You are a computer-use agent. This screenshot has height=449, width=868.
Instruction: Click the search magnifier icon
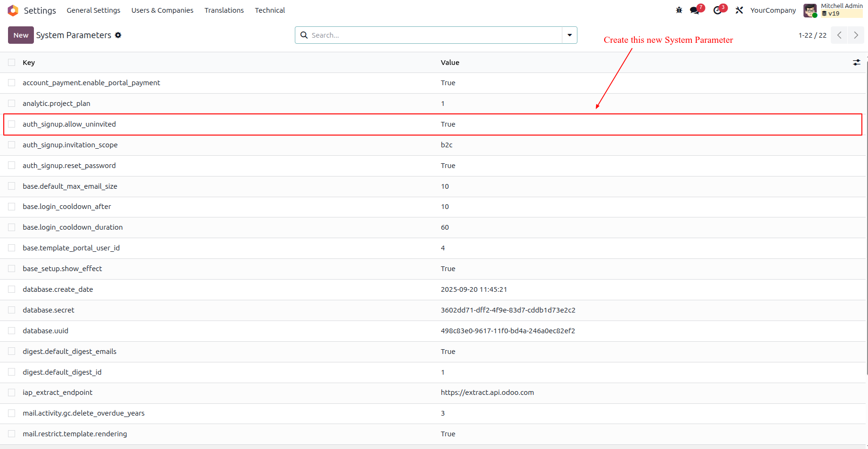304,35
